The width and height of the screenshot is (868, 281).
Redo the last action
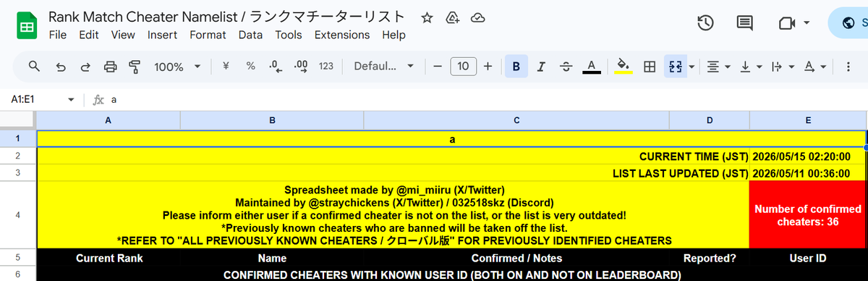pos(85,67)
